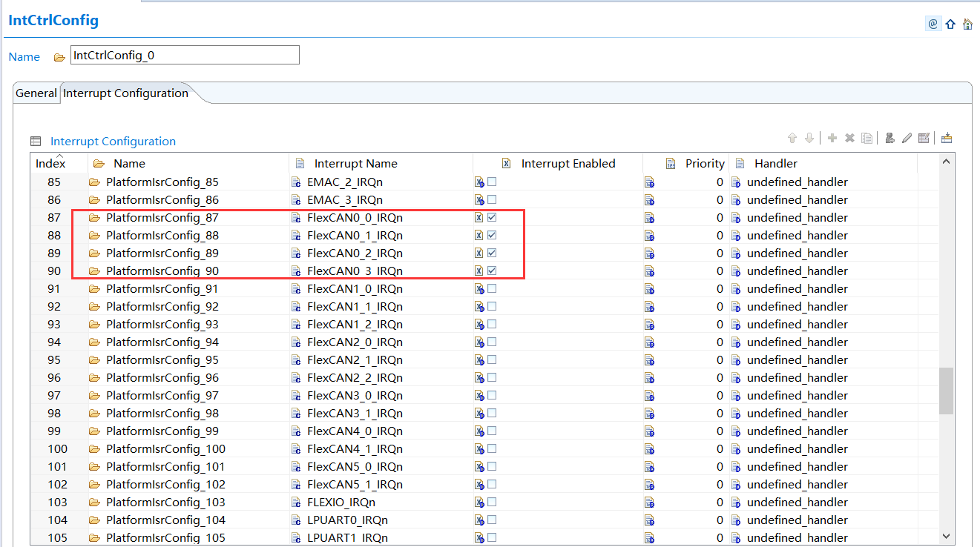Click the blue Name label link
Screen dimensions: 980x547
click(x=24, y=57)
